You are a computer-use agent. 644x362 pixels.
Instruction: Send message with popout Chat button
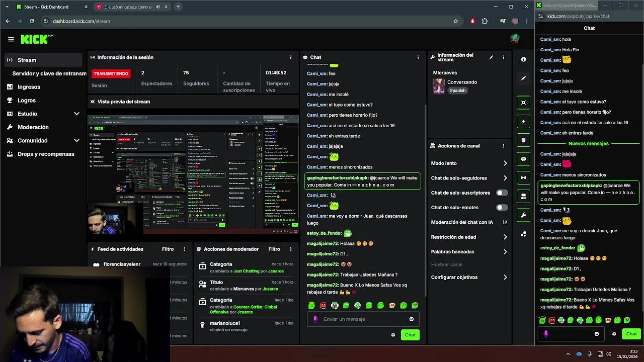(631, 334)
